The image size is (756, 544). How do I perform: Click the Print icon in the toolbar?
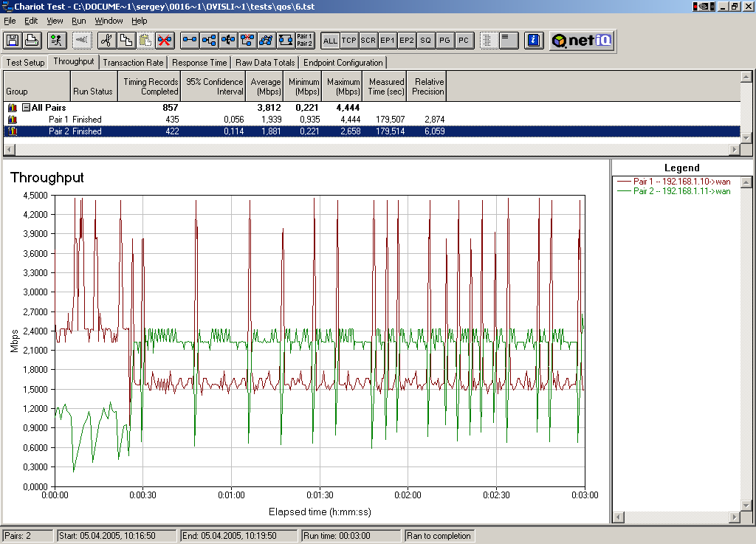tap(32, 41)
